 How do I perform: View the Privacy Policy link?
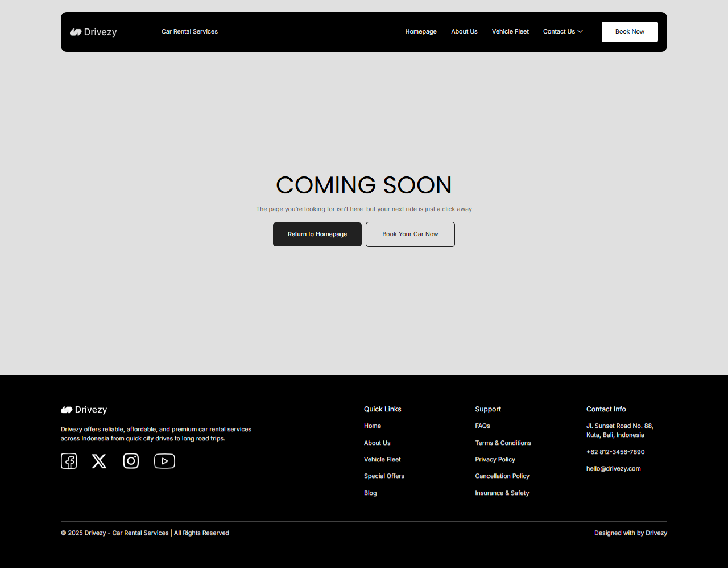[495, 460]
